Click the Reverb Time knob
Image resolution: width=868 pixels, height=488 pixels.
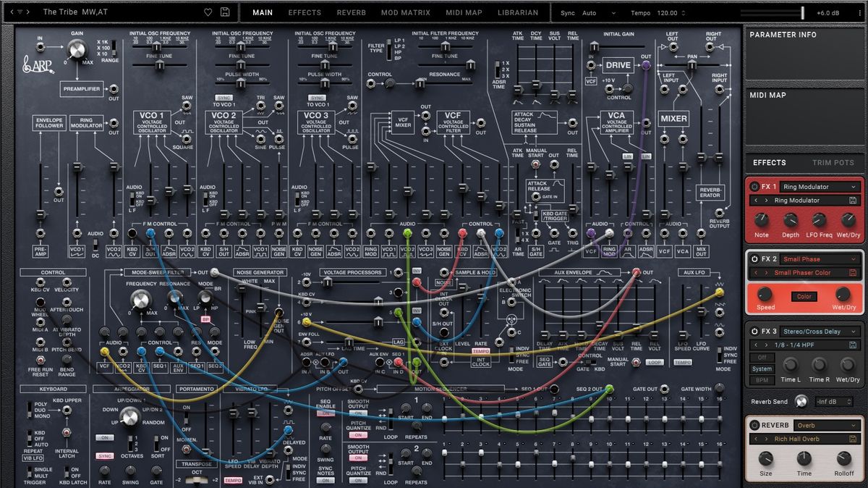[804, 458]
